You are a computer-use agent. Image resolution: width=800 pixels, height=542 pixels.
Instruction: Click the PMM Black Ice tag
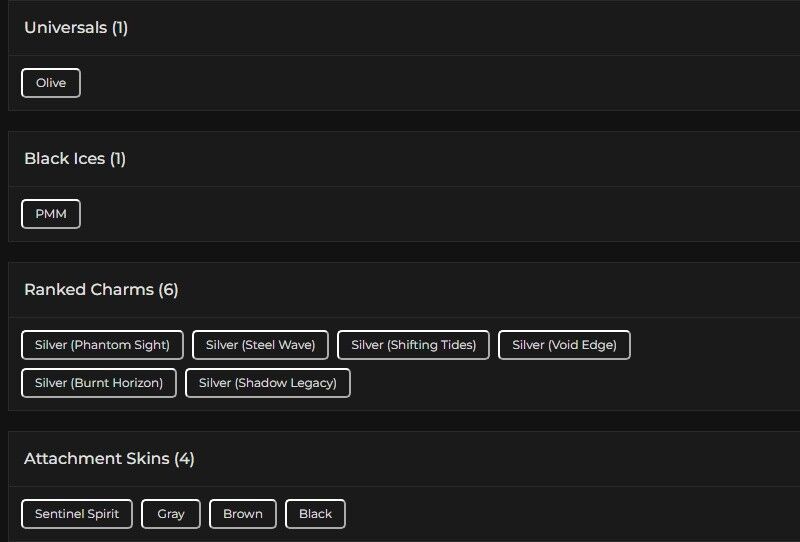[51, 214]
